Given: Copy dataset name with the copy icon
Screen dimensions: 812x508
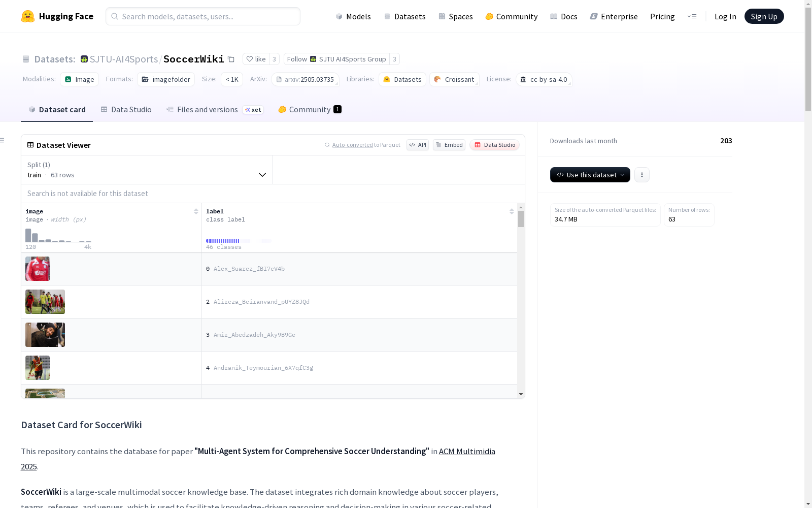Looking at the screenshot, I should 231,59.
